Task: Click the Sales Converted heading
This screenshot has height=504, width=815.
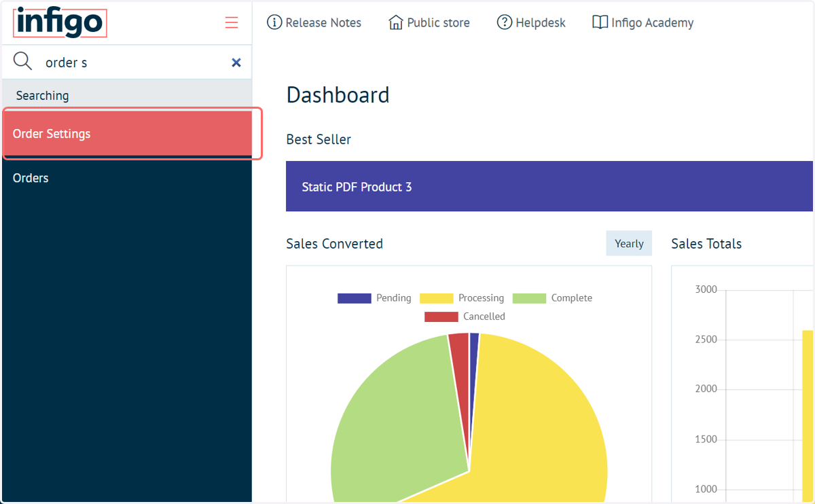Action: click(334, 243)
